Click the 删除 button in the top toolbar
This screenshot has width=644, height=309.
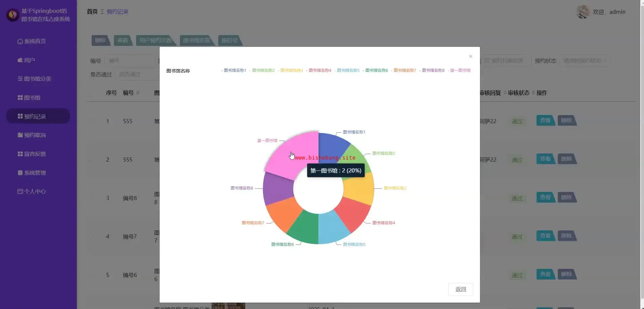coord(101,40)
